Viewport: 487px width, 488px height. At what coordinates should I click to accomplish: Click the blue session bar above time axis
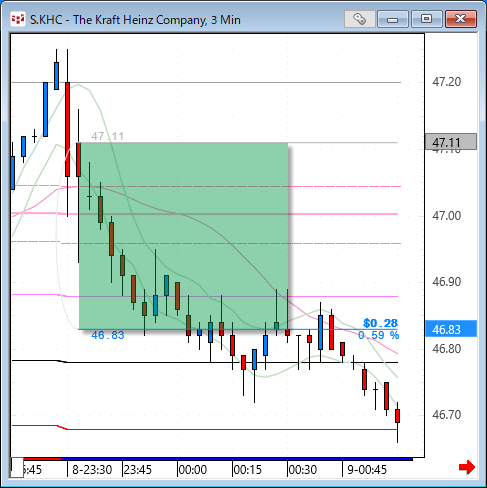click(x=237, y=459)
